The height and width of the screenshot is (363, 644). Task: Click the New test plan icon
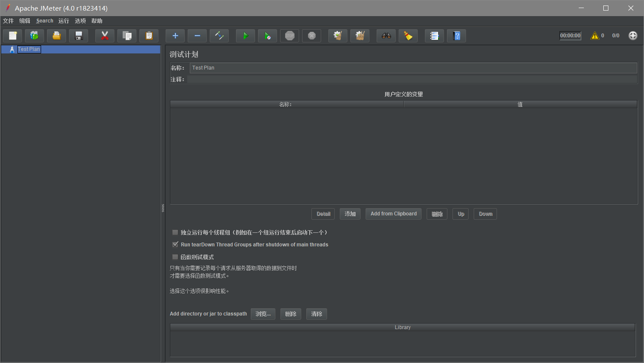13,36
